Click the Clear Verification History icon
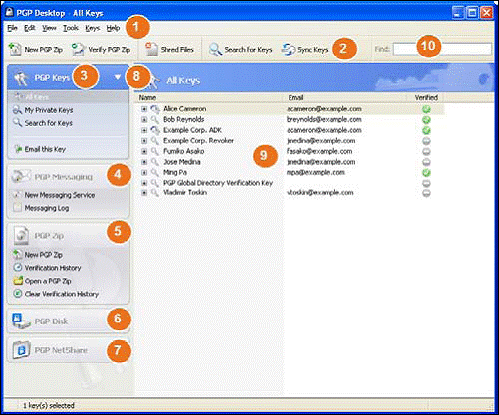 (17, 294)
